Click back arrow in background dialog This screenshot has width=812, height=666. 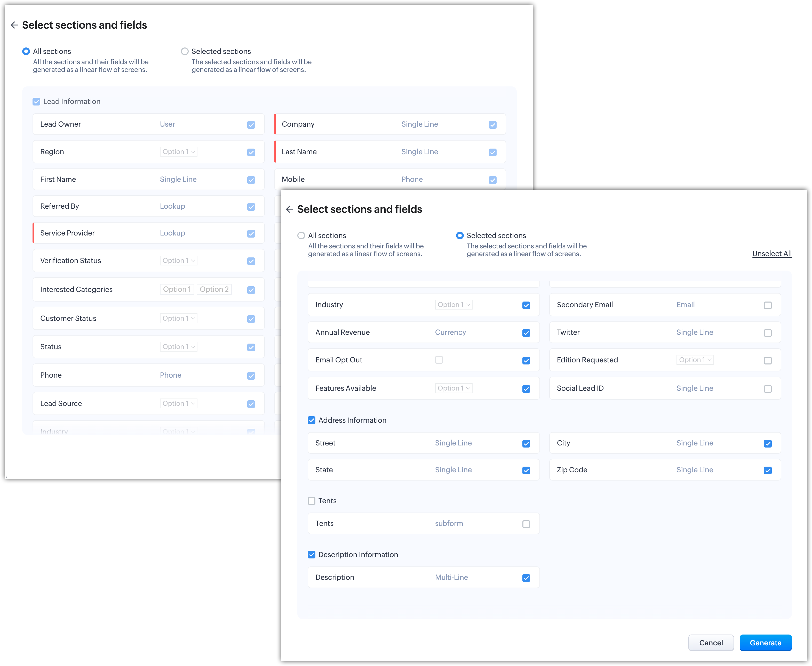pos(15,25)
